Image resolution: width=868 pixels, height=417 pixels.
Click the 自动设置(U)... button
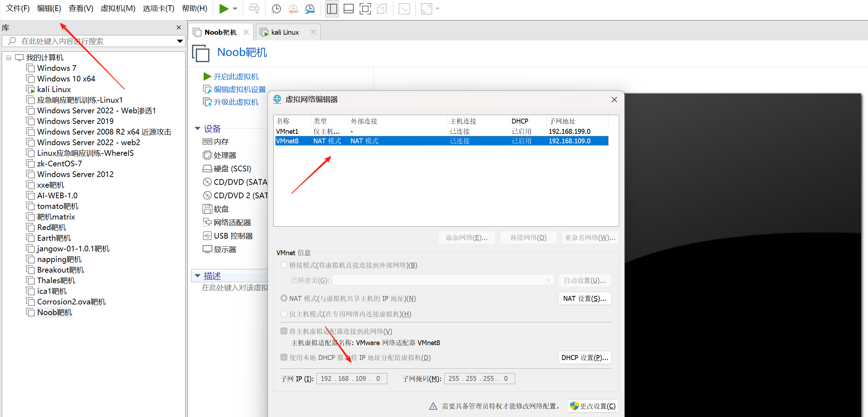point(585,280)
